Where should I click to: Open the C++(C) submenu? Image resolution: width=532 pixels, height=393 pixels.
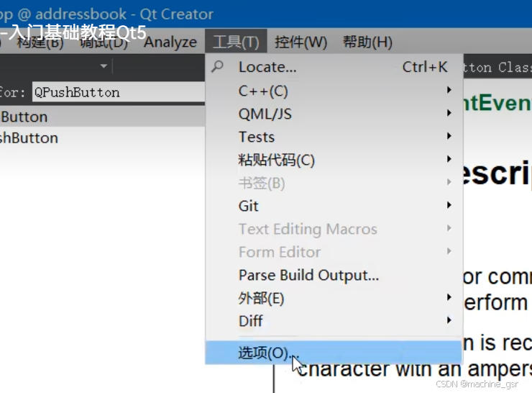[334, 91]
